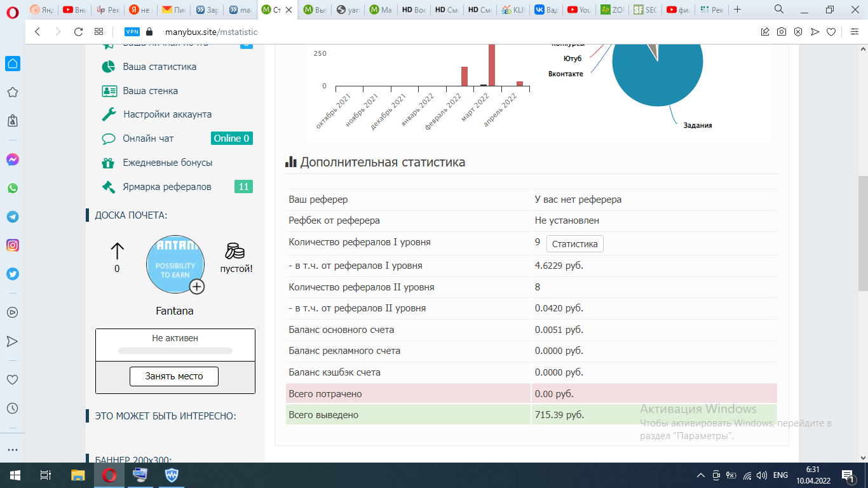Add page to bookmarks with heart icon
868x488 pixels.
831,32
